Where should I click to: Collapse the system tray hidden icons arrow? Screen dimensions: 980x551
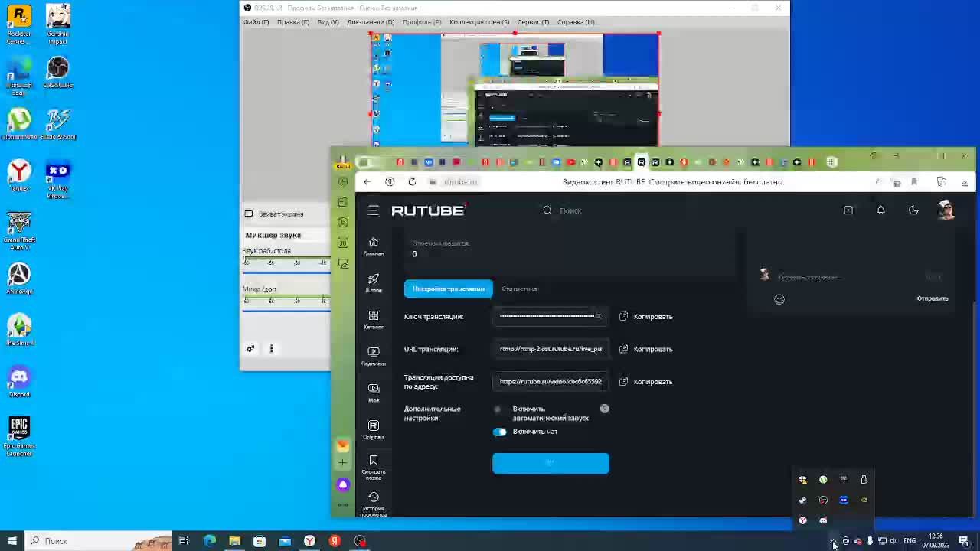point(833,541)
